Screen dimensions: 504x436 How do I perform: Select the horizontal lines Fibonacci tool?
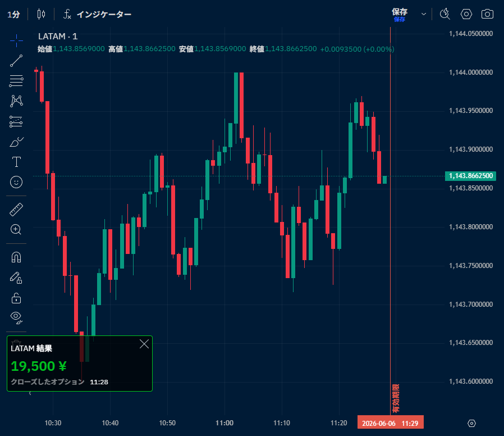click(x=16, y=81)
